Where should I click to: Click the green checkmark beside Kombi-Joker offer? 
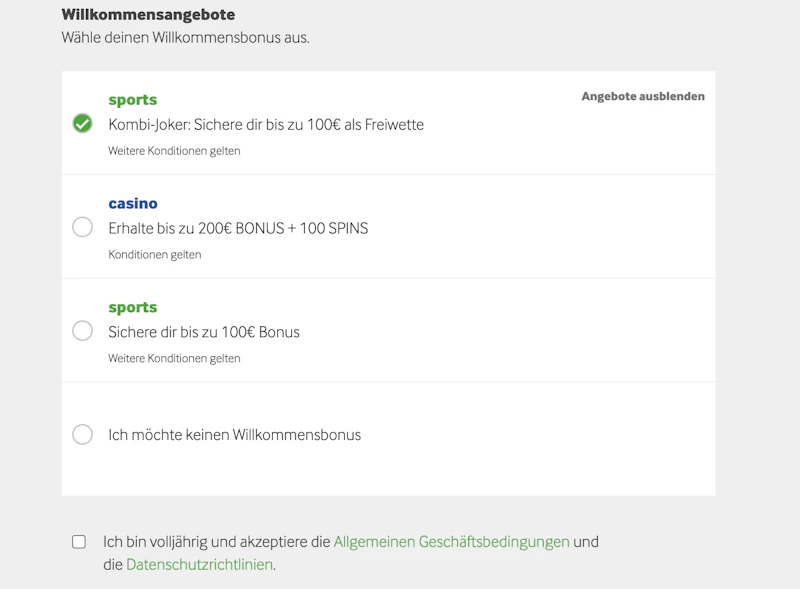pos(83,123)
